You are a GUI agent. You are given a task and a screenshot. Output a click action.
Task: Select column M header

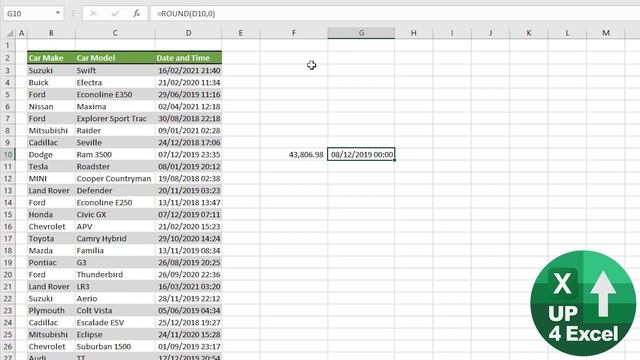coord(606,33)
